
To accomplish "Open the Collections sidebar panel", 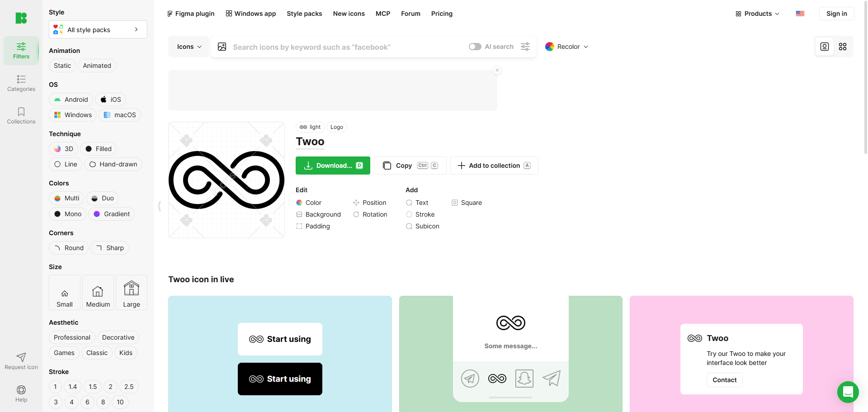I will click(21, 116).
